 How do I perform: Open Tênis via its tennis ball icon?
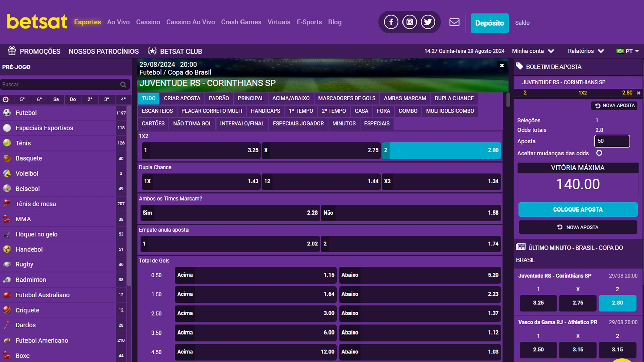[7, 143]
